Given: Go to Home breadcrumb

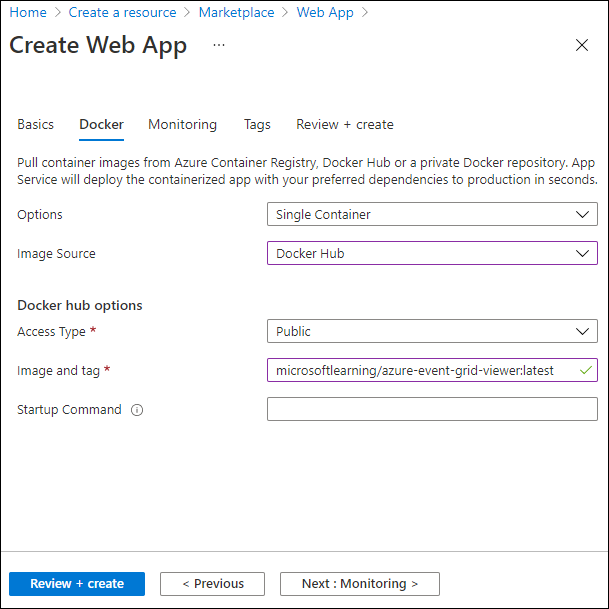Looking at the screenshot, I should coord(28,12).
